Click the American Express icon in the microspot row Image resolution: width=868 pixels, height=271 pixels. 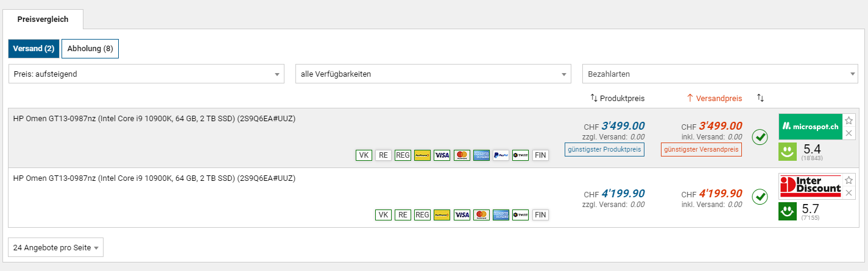(x=481, y=155)
